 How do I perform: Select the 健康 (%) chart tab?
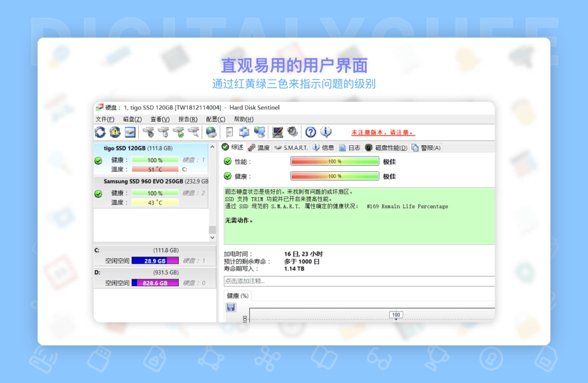coord(238,295)
